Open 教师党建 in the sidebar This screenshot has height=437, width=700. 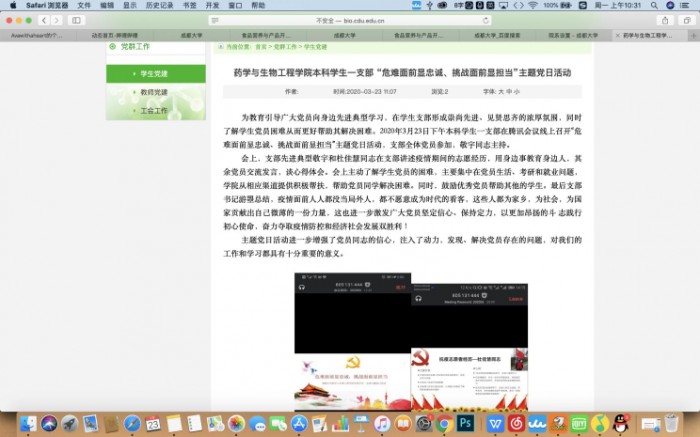pyautogui.click(x=155, y=92)
